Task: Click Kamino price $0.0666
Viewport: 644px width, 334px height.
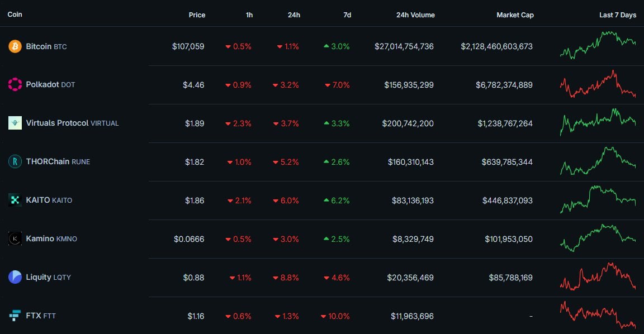Action: coord(189,239)
